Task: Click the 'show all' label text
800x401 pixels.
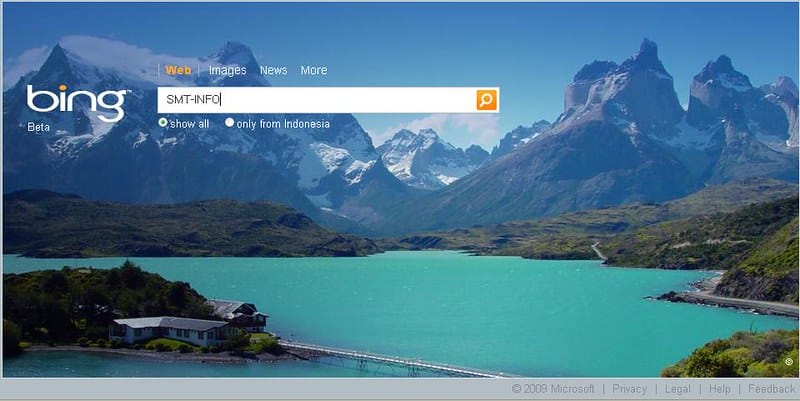Action: tap(189, 124)
